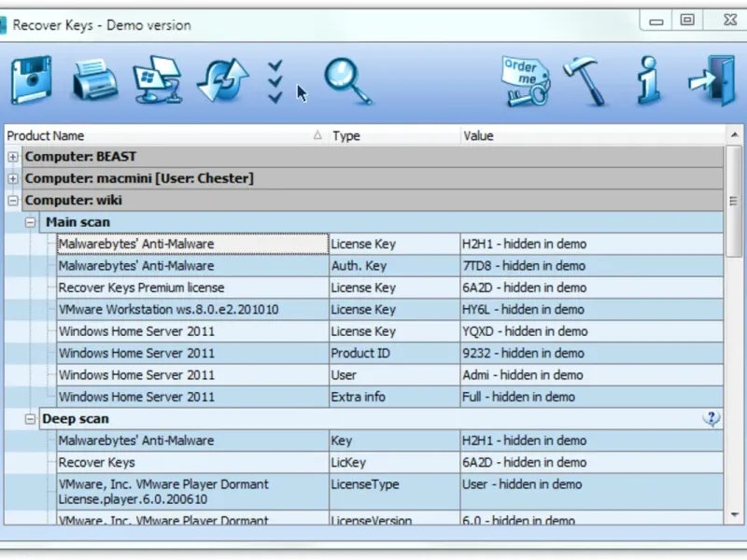Image resolution: width=747 pixels, height=560 pixels.
Task: Open the networked computers scan icon
Action: tap(158, 79)
